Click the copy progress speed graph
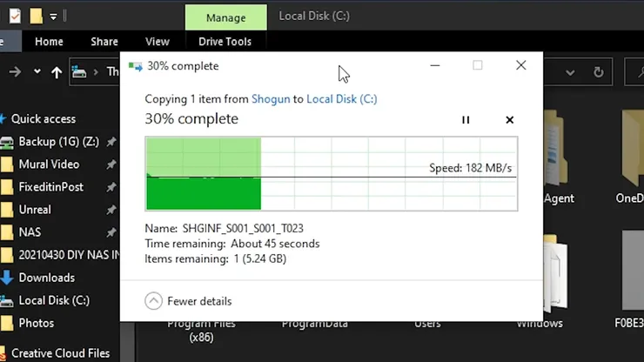Screen dimensions: 644x362 point(332,174)
